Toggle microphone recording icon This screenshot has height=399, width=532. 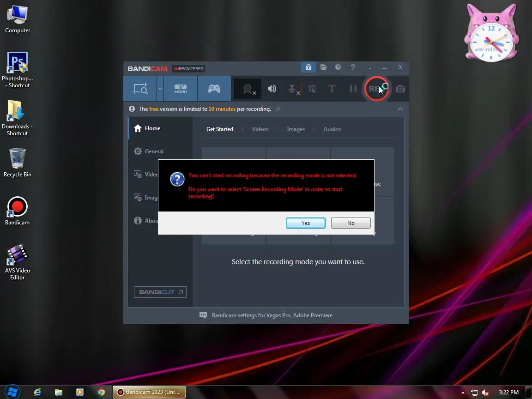click(x=293, y=89)
